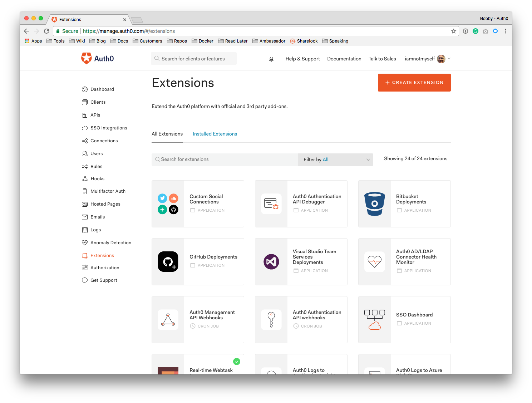
Task: Open the Filter by All dropdown
Action: coord(336,159)
